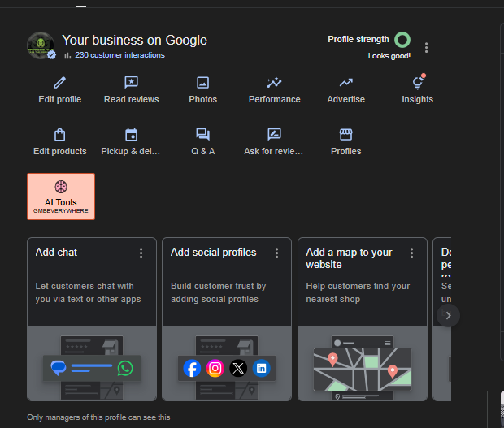This screenshot has height=428, width=504.
Task: Click the Profiles label
Action: 345,151
